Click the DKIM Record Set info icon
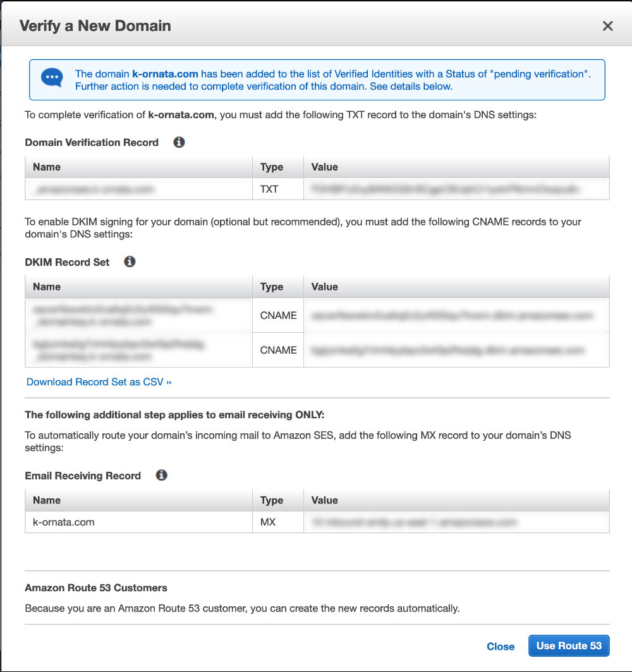 coord(130,262)
